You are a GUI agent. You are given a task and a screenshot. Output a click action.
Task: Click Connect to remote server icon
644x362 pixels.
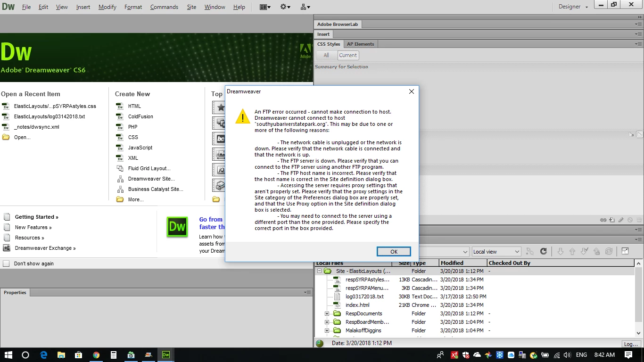(x=530, y=252)
